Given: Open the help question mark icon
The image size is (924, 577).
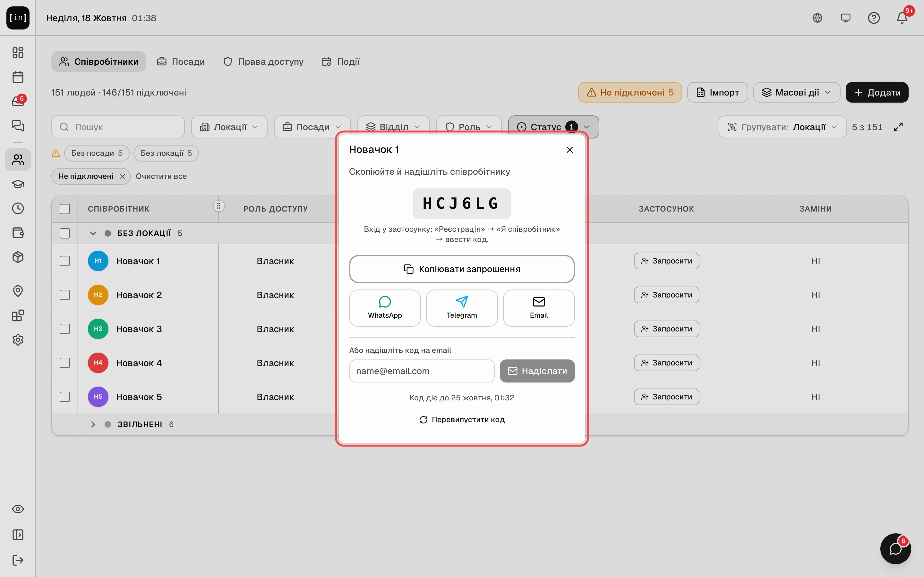Looking at the screenshot, I should 874,18.
